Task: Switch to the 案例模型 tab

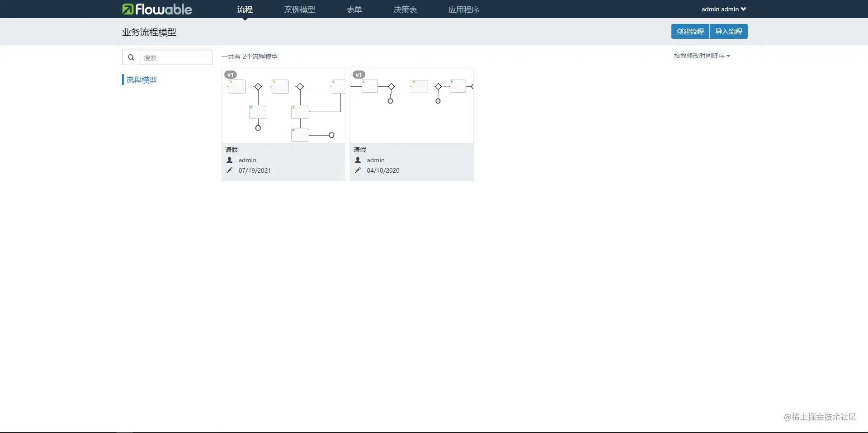Action: click(x=300, y=9)
